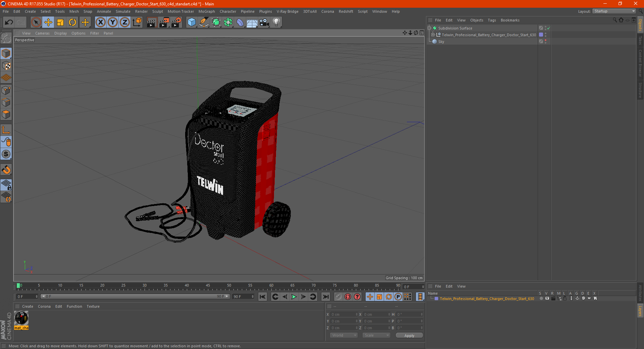This screenshot has width=644, height=349.
Task: Select the mat_cha material thumbnail
Action: [21, 318]
